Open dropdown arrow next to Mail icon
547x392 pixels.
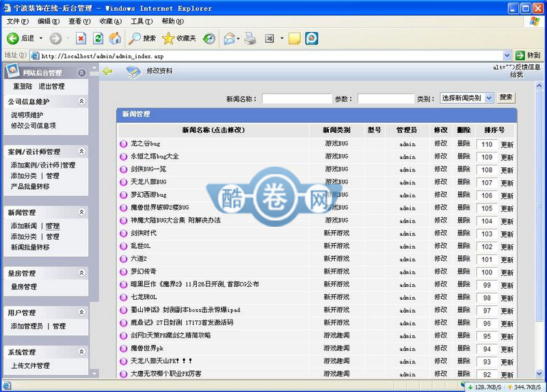[238, 38]
